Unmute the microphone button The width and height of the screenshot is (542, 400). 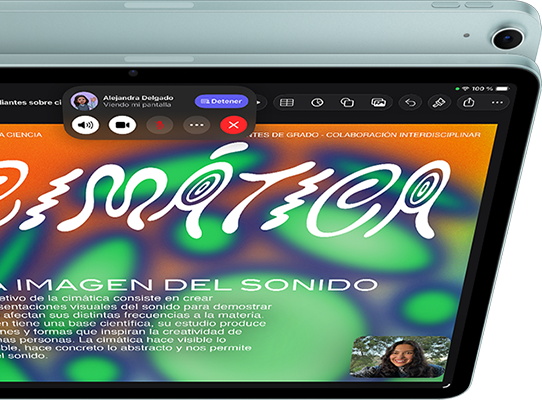[159, 125]
